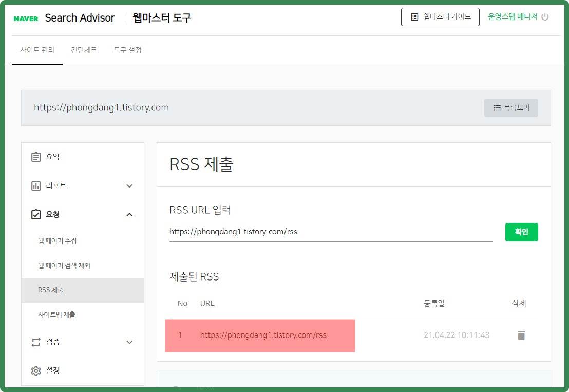Click the No column header
The image size is (569, 392).
(x=182, y=303)
